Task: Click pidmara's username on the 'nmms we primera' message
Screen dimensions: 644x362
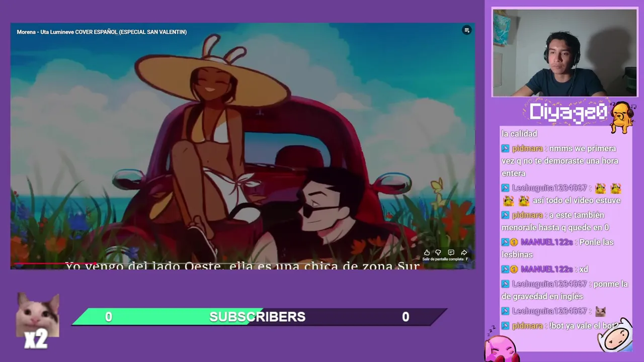Action: pyautogui.click(x=527, y=148)
